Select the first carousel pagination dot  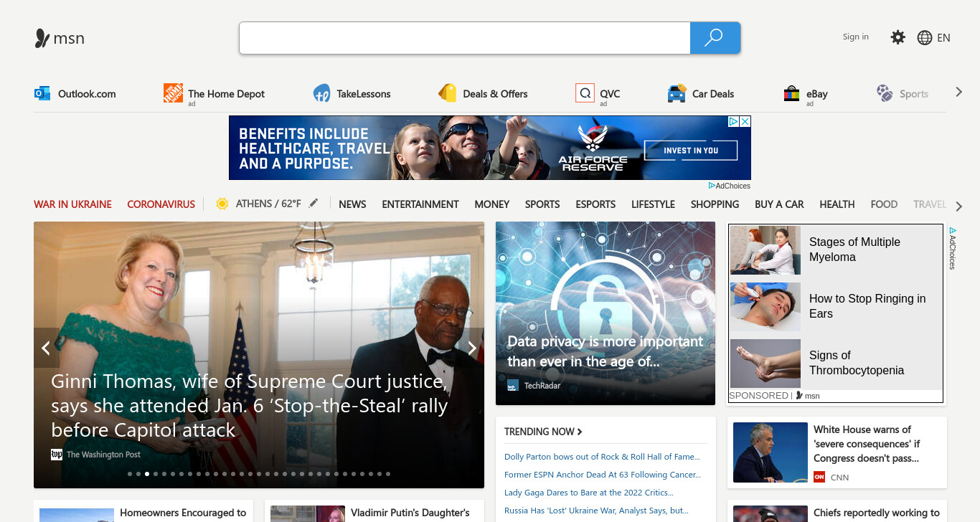click(x=130, y=474)
